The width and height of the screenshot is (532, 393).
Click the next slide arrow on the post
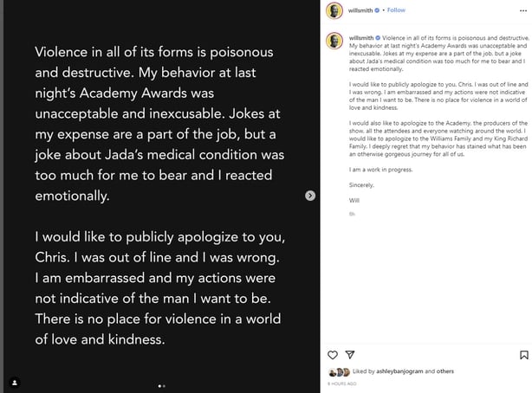(310, 196)
